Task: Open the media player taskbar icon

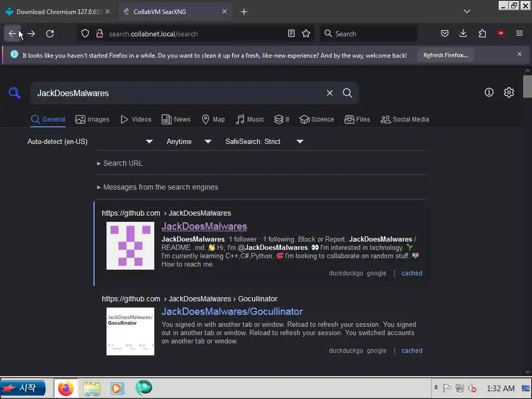Action: pos(117,389)
